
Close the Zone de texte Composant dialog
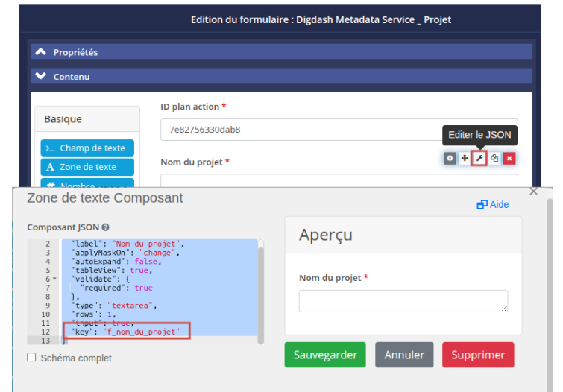(533, 192)
